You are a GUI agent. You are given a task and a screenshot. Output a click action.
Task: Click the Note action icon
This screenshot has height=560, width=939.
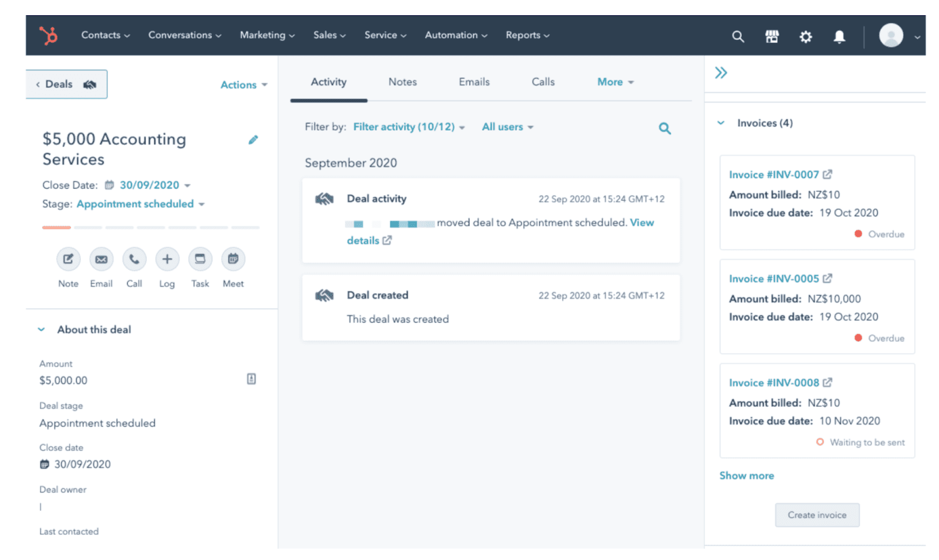68,259
